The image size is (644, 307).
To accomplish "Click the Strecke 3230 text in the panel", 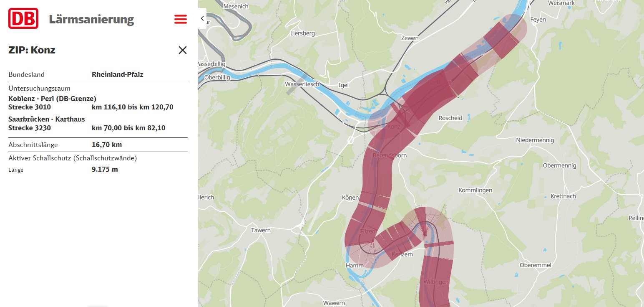I will coord(30,128).
